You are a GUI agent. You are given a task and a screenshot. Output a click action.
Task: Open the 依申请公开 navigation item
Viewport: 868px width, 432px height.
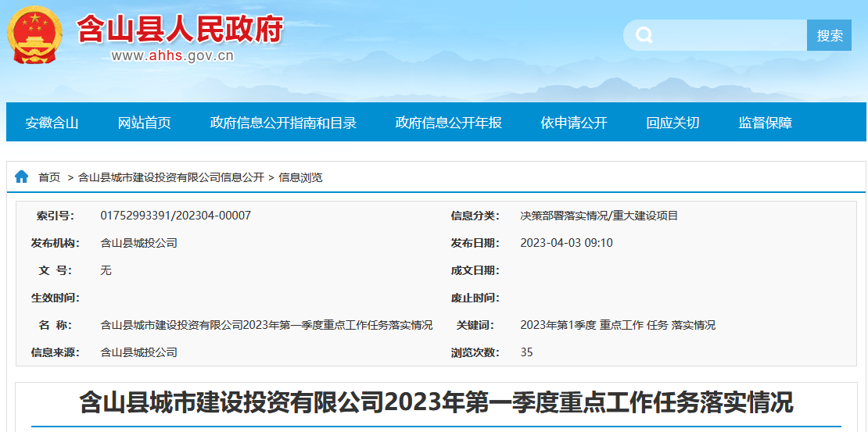pos(573,123)
